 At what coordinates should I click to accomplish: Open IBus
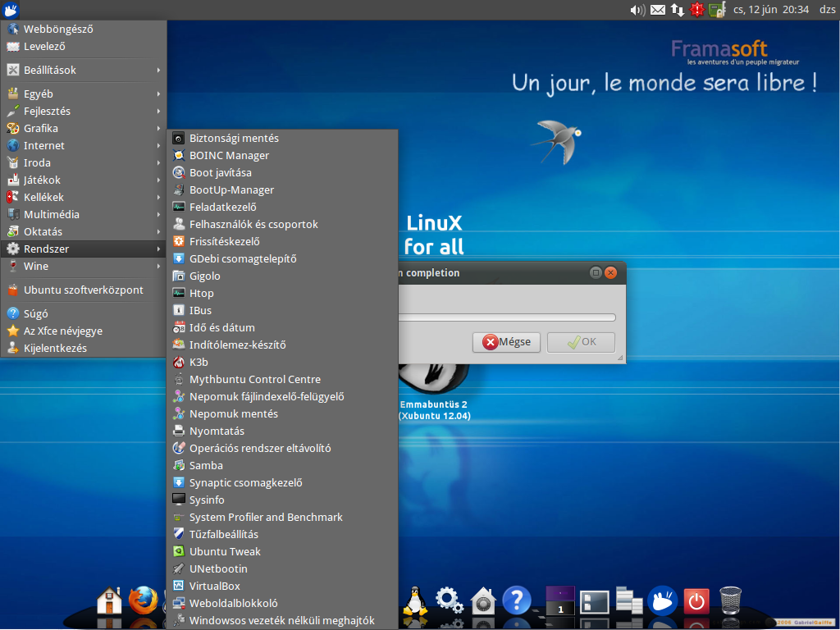(282, 310)
